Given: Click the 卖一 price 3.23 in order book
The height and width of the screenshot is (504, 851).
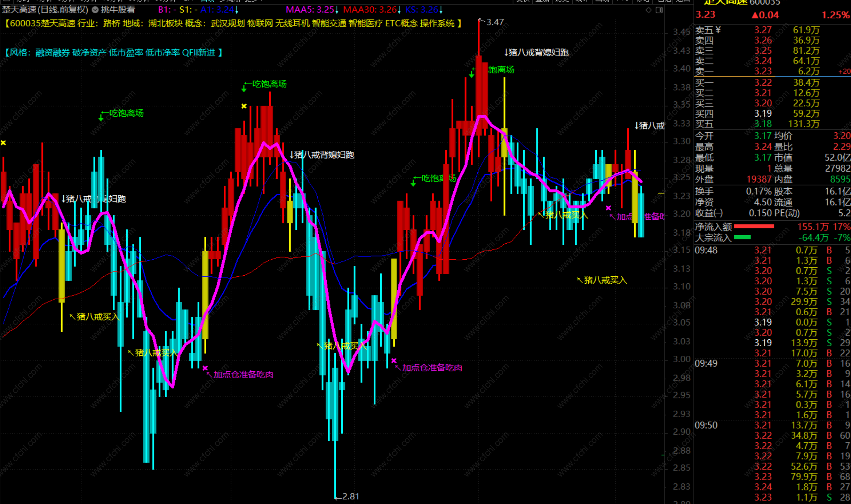Looking at the screenshot, I should (763, 71).
